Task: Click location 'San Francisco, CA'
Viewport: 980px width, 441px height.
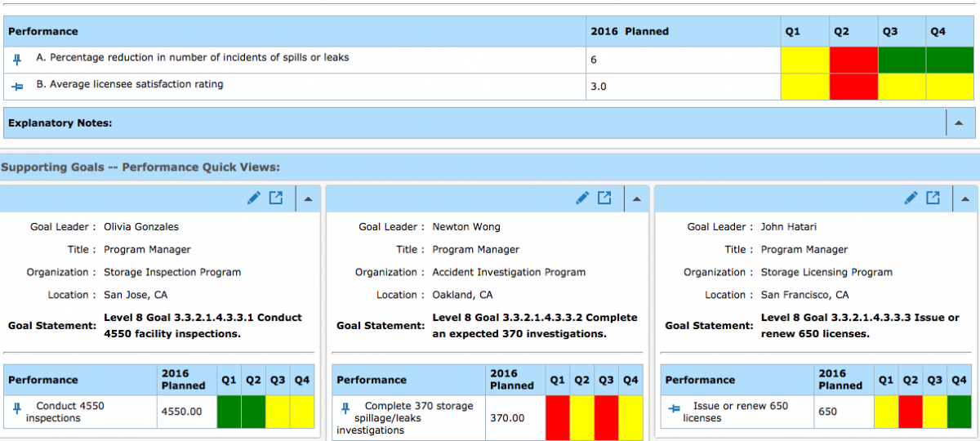Action: click(x=804, y=295)
